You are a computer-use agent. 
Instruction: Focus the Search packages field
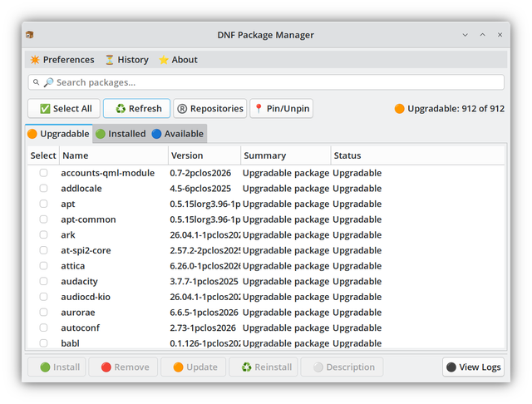266,82
